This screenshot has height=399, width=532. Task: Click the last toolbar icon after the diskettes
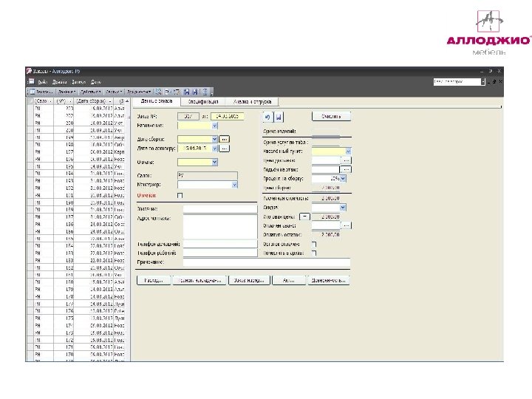(x=205, y=92)
